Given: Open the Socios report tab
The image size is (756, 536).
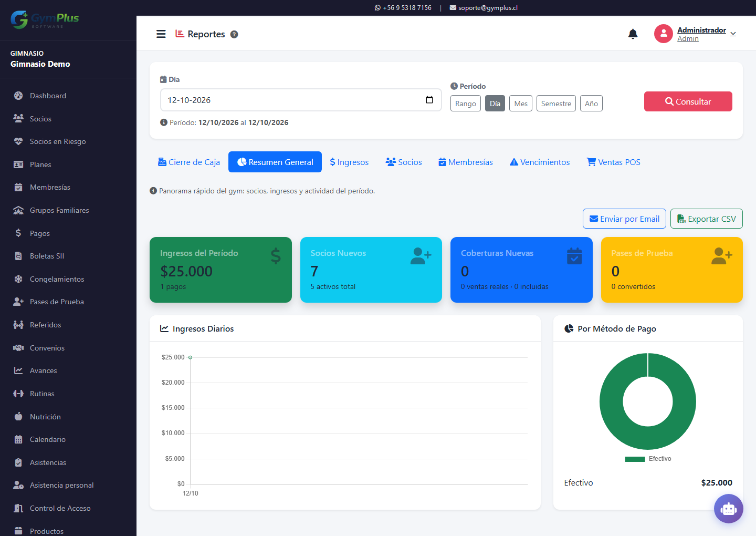Looking at the screenshot, I should (404, 162).
